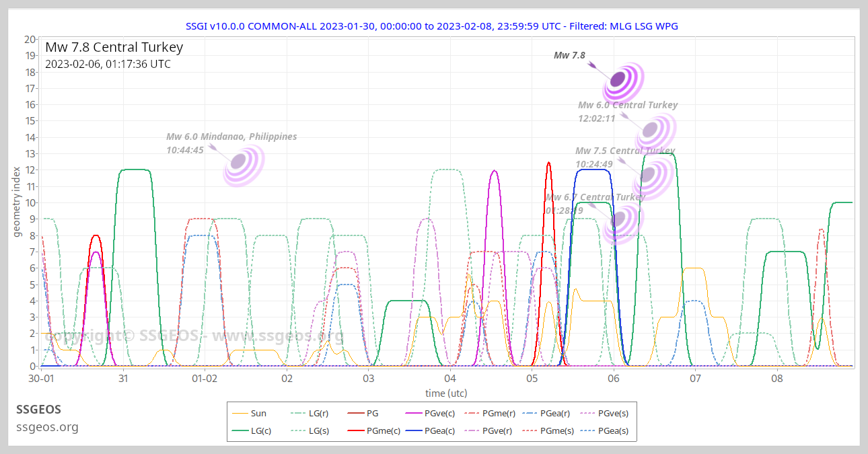Click the SSGEOS brand label
Viewport: 868px width, 454px height.
point(38,410)
